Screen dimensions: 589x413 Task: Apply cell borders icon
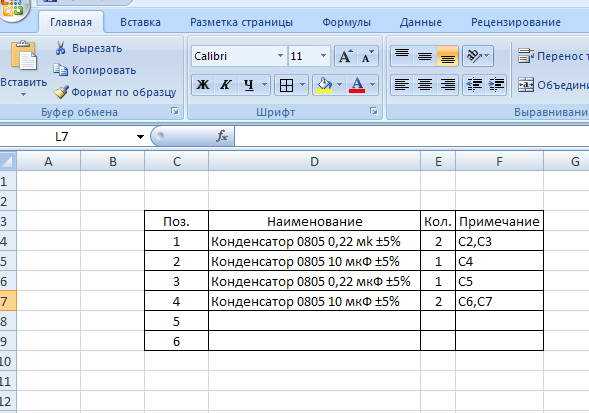point(286,85)
